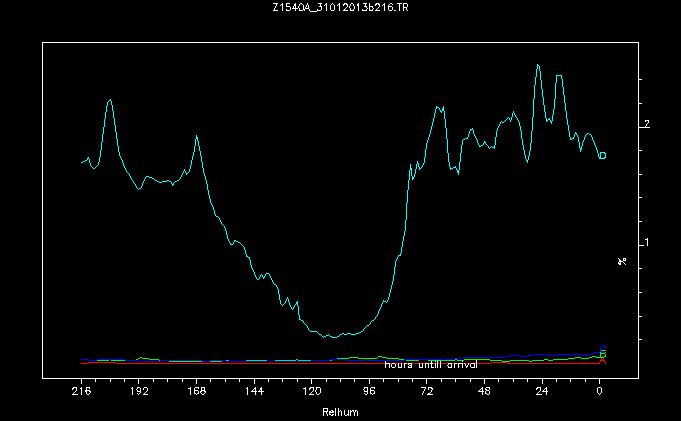Image resolution: width=681 pixels, height=421 pixels.
Task: Click the '%' unit symbol on right axis
Action: tap(622, 261)
